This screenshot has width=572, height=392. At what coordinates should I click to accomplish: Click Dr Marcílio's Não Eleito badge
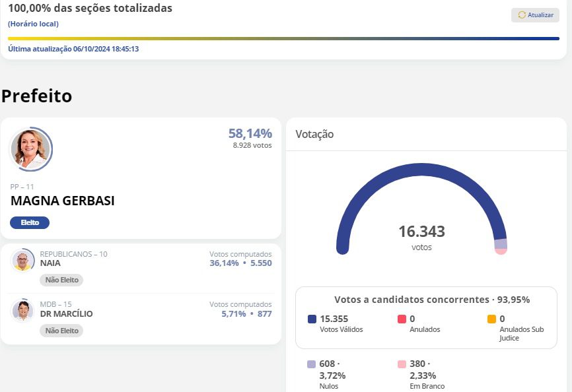[x=61, y=331]
